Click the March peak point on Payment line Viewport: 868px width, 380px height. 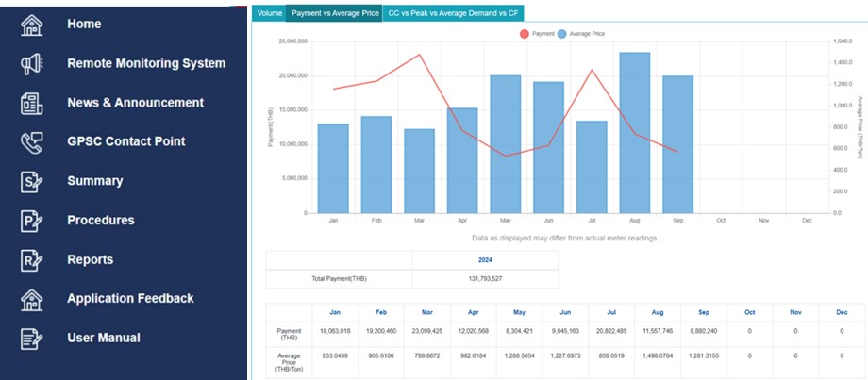(420, 55)
